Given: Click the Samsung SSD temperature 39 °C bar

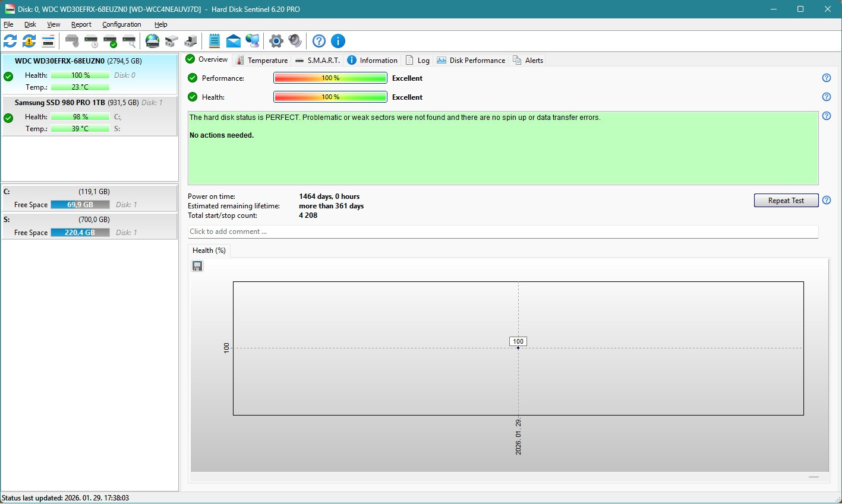Looking at the screenshot, I should [80, 129].
